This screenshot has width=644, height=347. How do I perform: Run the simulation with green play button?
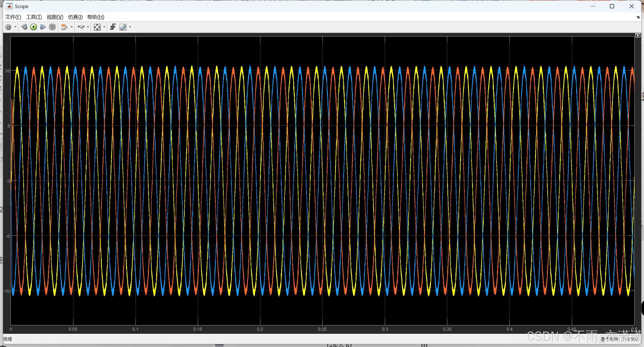34,27
